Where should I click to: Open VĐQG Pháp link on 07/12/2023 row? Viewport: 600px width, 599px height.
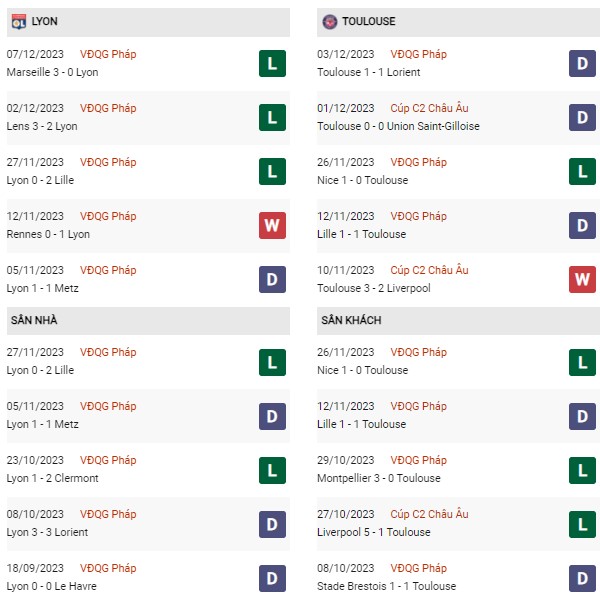pyautogui.click(x=108, y=54)
